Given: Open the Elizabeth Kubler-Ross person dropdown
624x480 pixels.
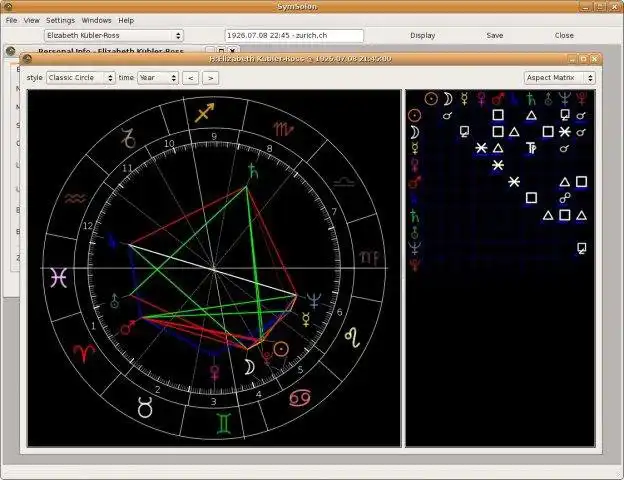Looking at the screenshot, I should [x=113, y=35].
